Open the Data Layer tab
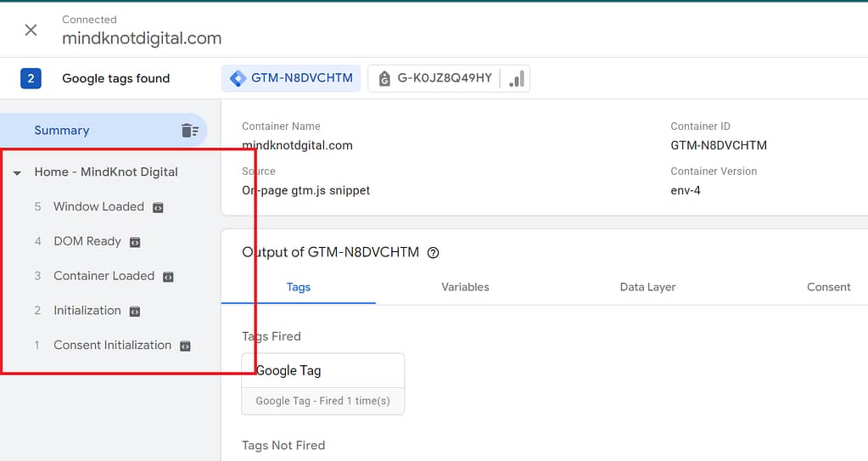 tap(647, 287)
